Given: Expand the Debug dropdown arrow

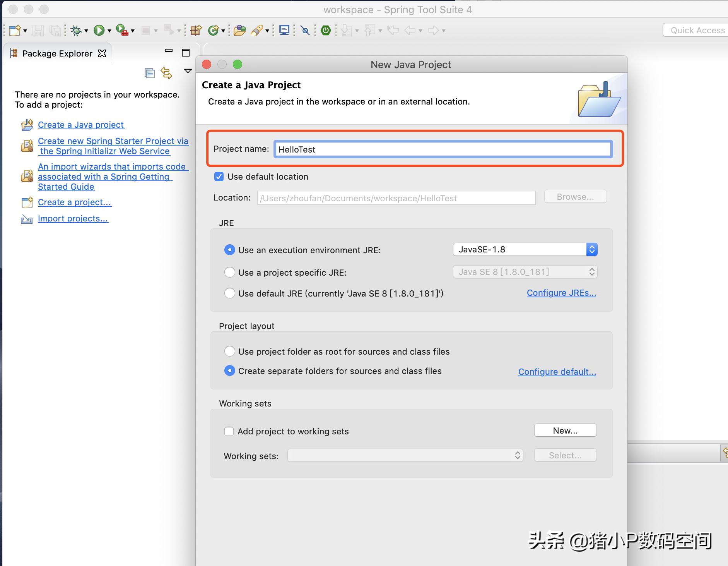Looking at the screenshot, I should [x=86, y=31].
